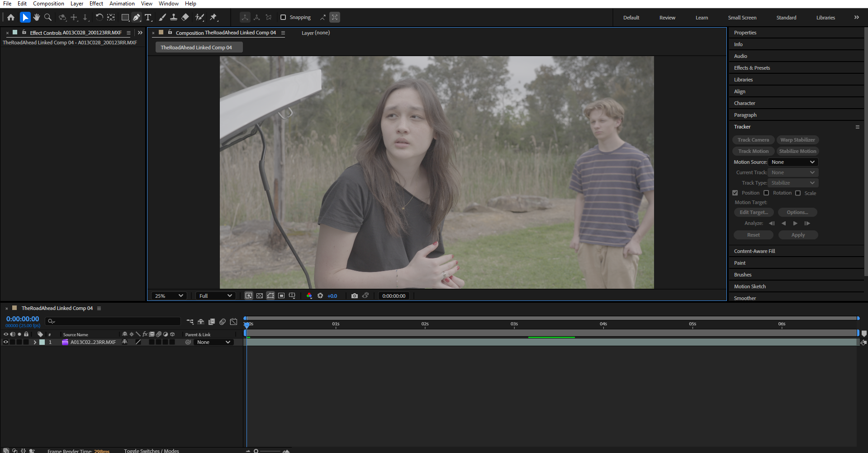Hide the A013C02...23RR.MXF layer

click(x=6, y=342)
